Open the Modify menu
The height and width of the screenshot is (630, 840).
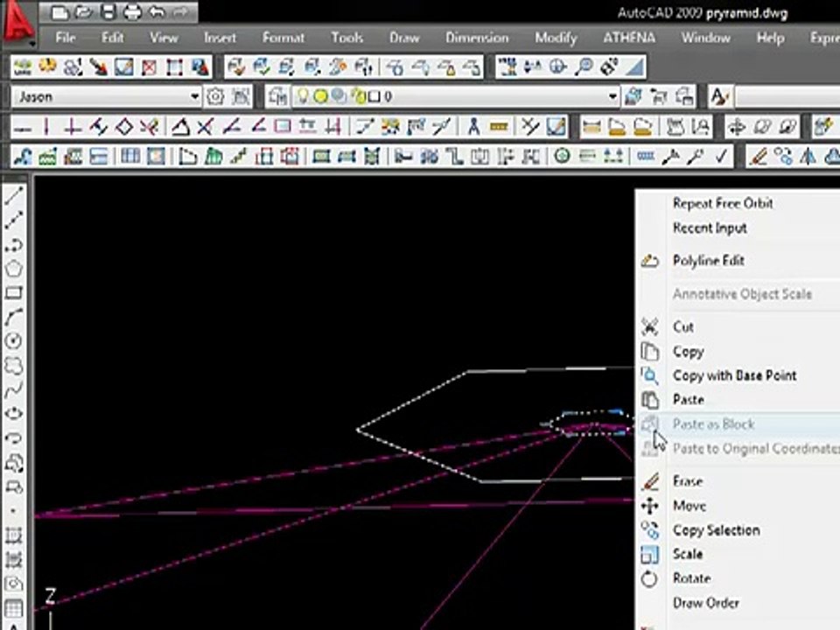coord(556,38)
